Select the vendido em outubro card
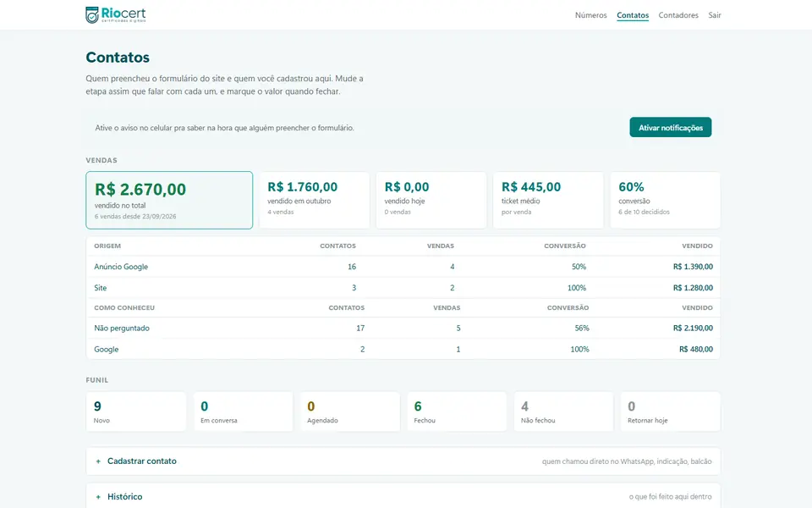 tap(315, 200)
